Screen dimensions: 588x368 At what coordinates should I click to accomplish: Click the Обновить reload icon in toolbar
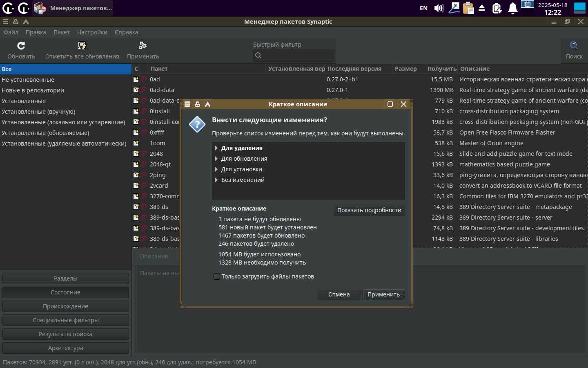point(21,45)
